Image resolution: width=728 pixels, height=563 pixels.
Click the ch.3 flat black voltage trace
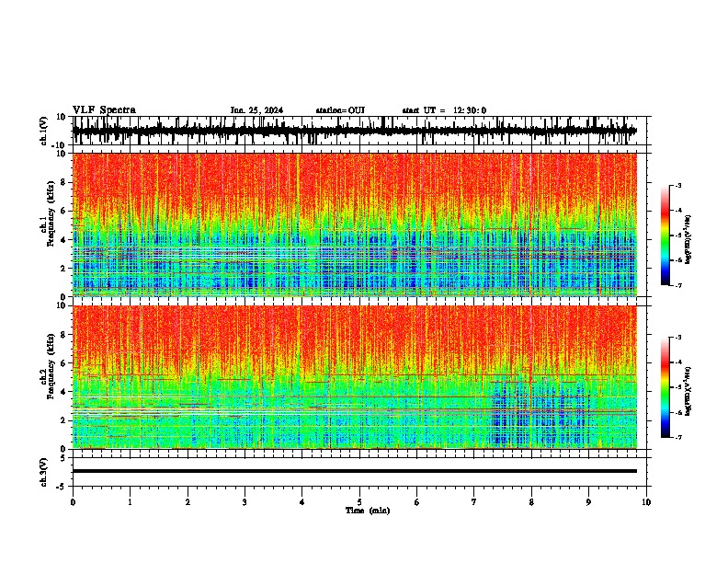tap(355, 471)
